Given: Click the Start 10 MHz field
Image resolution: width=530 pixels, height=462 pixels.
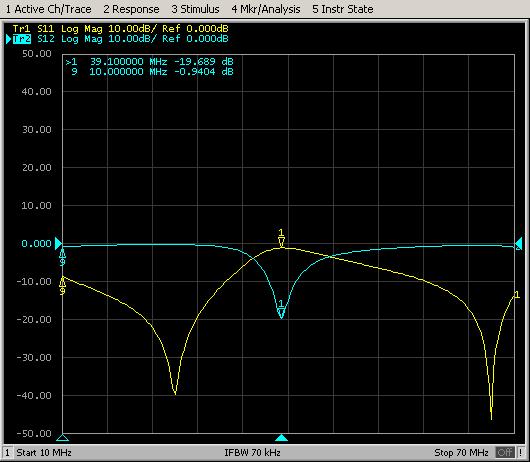Looking at the screenshot, I should (x=44, y=453).
